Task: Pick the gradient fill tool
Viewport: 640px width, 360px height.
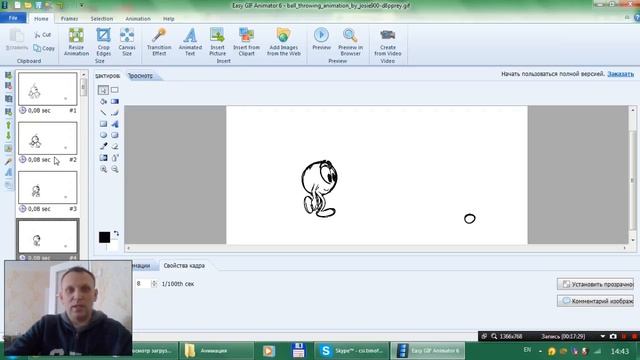Action: click(115, 101)
